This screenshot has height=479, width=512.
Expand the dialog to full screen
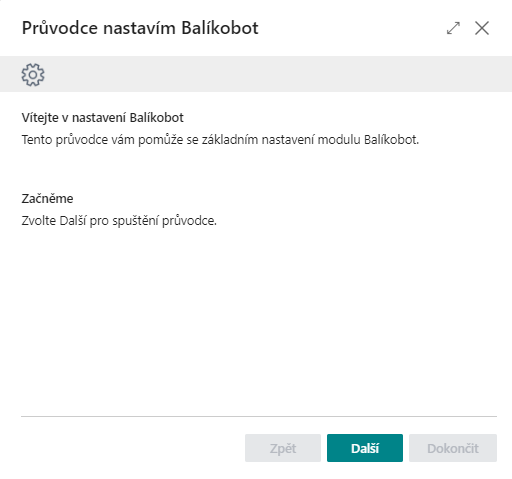(x=453, y=28)
